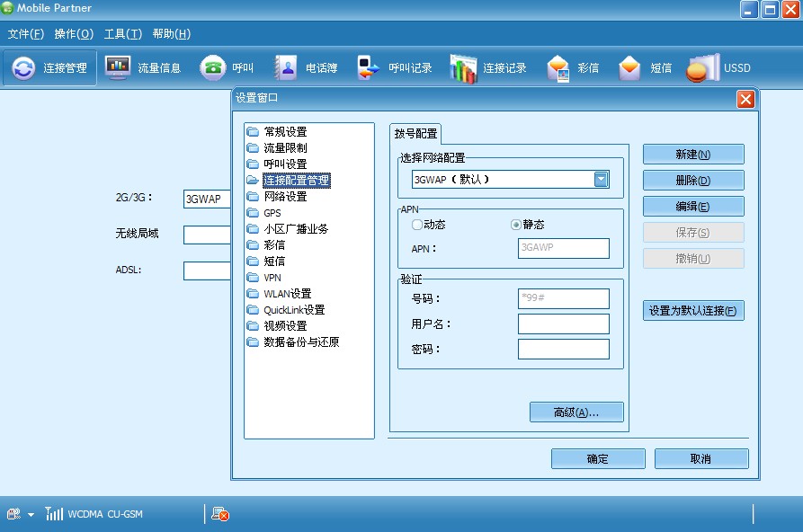This screenshot has width=803, height=532.
Task: Select the 静态 APN radio button
Action: (x=516, y=225)
